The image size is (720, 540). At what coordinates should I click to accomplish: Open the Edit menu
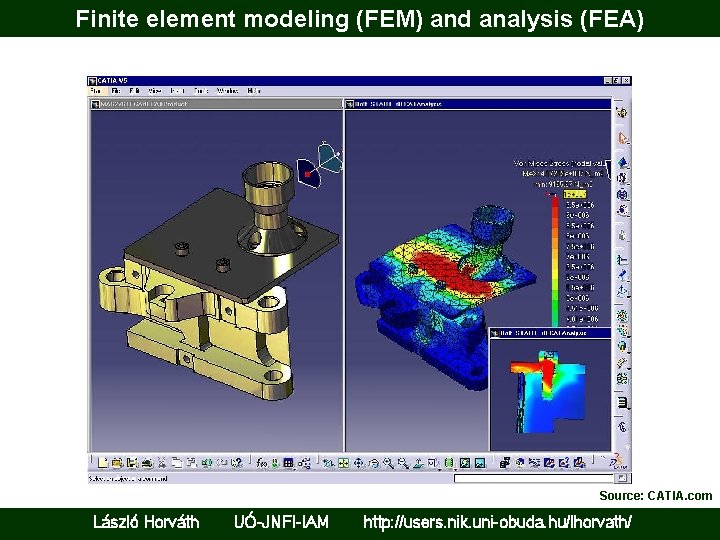coord(135,91)
